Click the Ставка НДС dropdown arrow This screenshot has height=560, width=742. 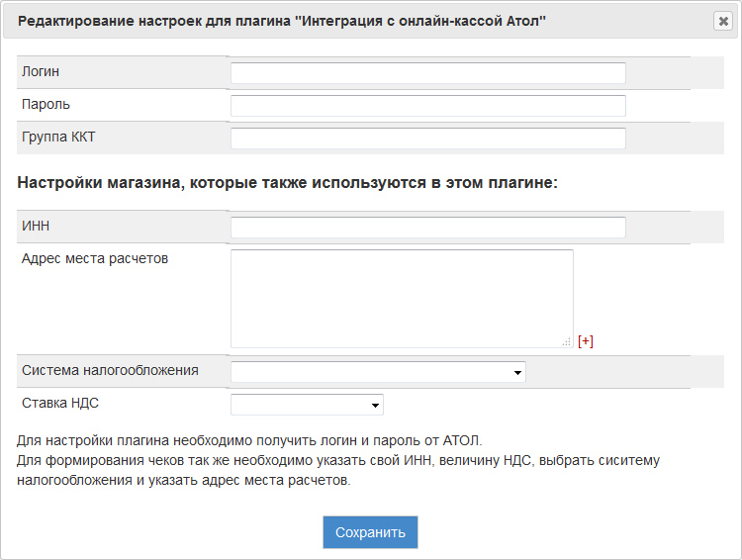pyautogui.click(x=375, y=406)
